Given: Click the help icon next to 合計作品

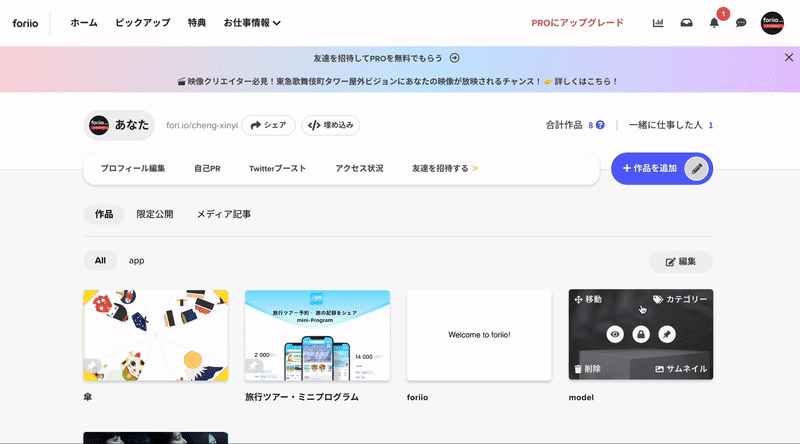Looking at the screenshot, I should [602, 125].
